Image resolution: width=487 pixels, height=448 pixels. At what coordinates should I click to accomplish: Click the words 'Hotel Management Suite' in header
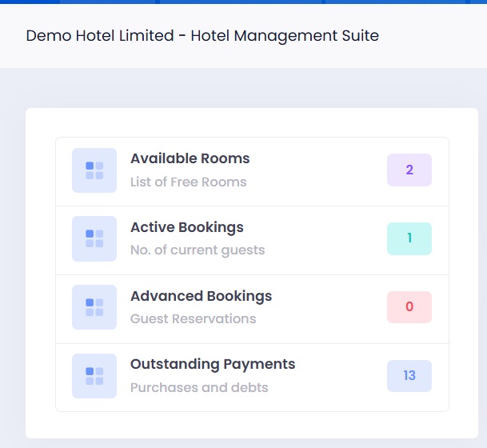pyautogui.click(x=285, y=36)
